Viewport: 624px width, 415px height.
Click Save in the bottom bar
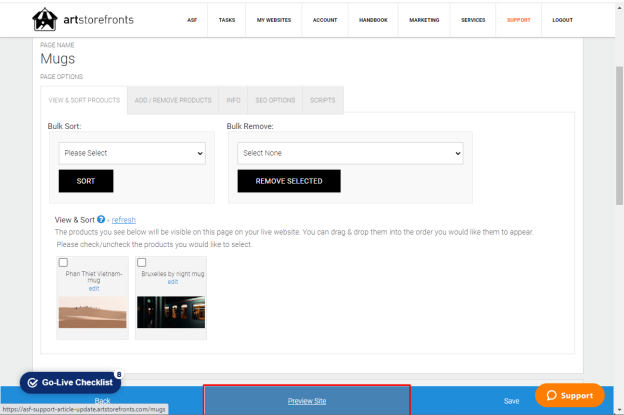pos(511,401)
